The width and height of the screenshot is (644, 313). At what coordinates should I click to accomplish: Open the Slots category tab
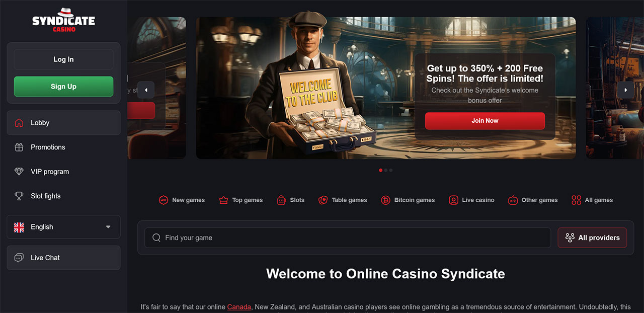(291, 200)
